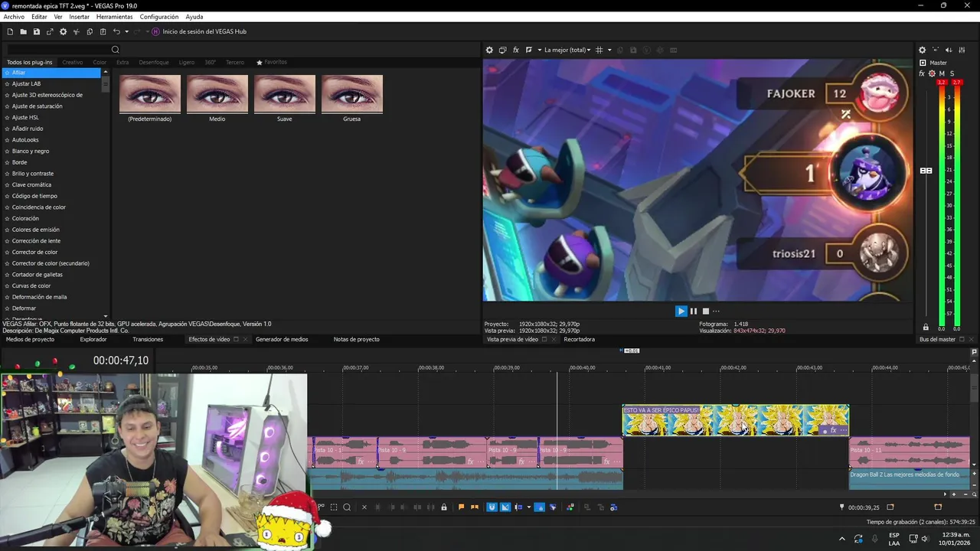Open the Explorador tab
The image size is (980, 551).
point(93,339)
